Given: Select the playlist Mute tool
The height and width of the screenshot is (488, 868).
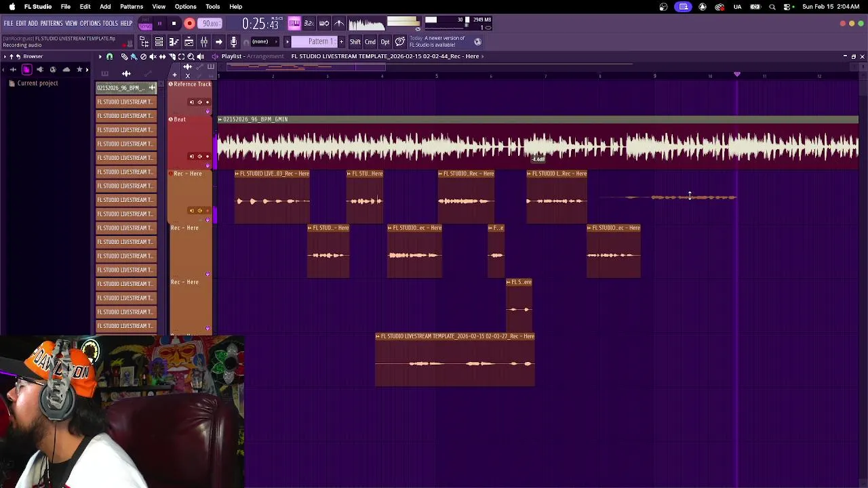Looking at the screenshot, I should pyautogui.click(x=153, y=57).
